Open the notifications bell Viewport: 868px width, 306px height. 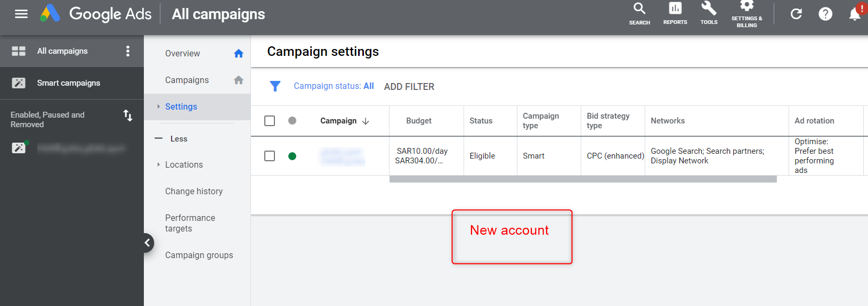point(855,14)
